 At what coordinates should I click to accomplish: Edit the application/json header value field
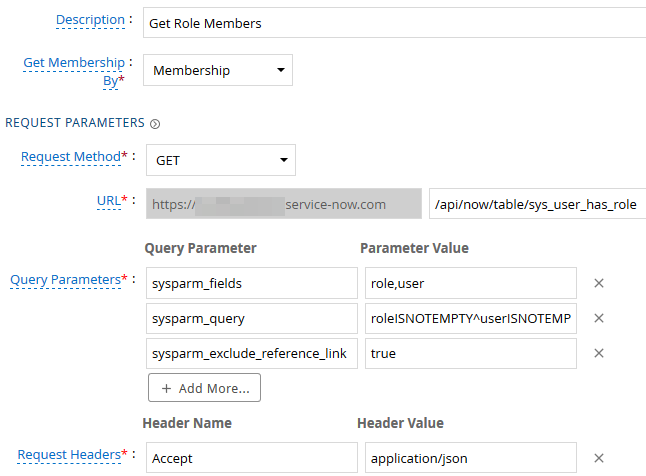click(470, 458)
